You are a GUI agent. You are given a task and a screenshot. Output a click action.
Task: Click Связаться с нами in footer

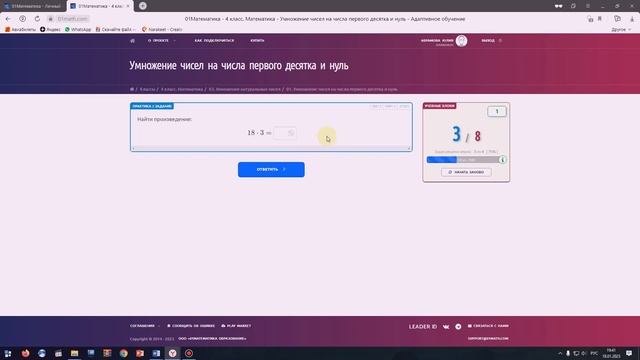point(488,326)
